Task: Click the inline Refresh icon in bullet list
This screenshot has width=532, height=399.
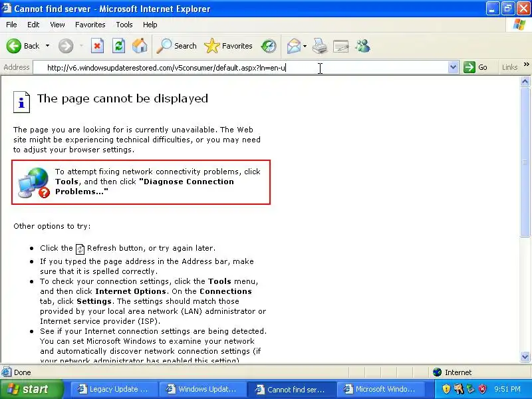Action: [80, 249]
